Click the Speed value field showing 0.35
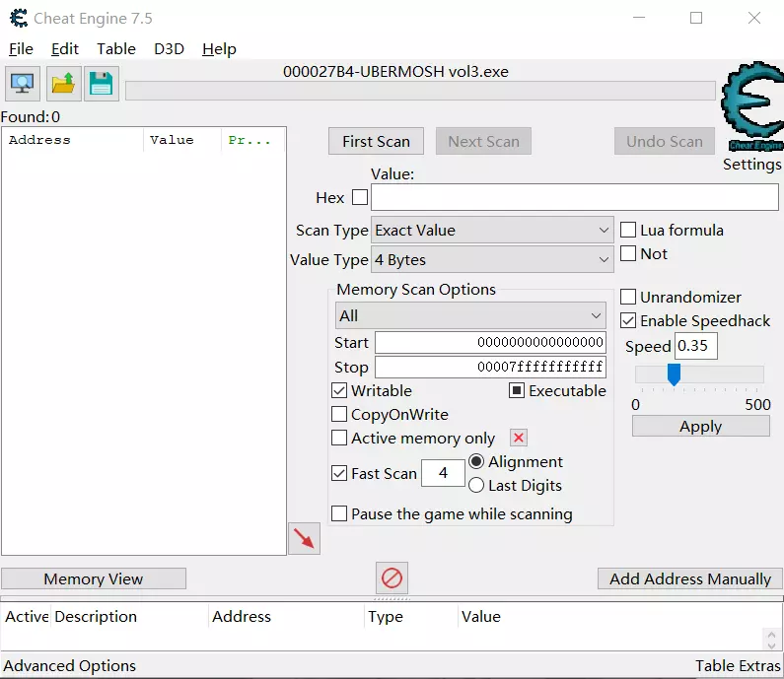Viewport: 784px width, 679px height. point(696,346)
